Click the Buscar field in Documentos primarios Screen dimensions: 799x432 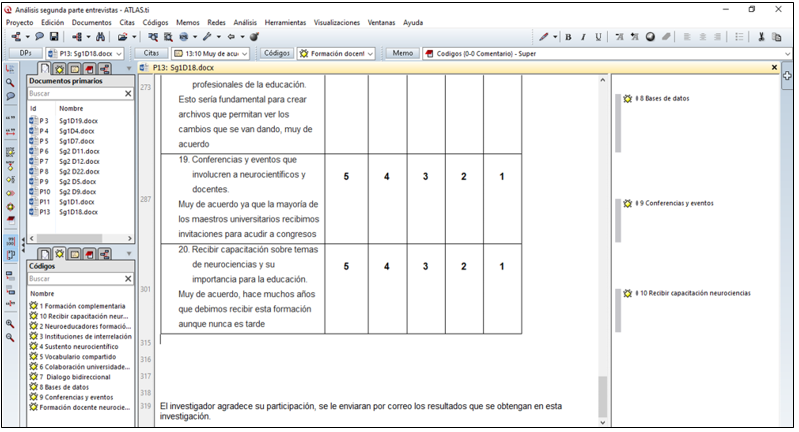pos(75,93)
